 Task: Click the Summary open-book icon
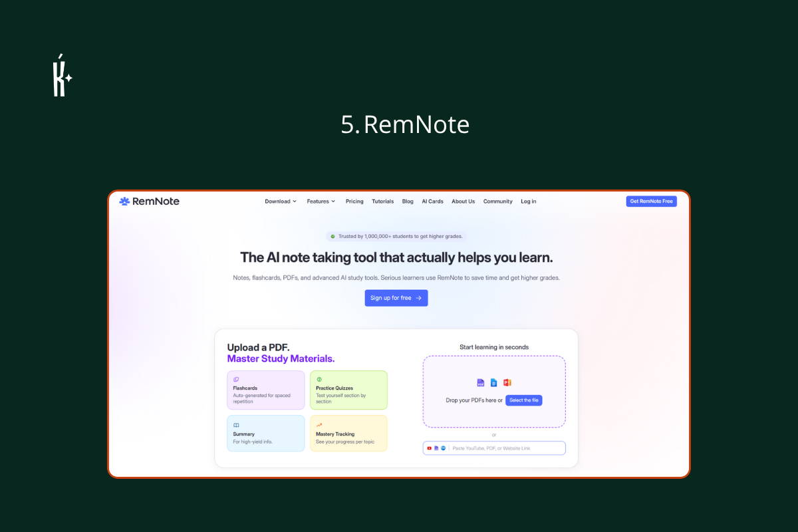[x=236, y=425]
